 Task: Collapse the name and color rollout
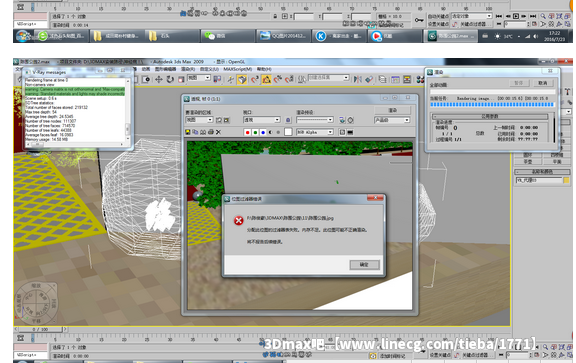click(x=541, y=172)
